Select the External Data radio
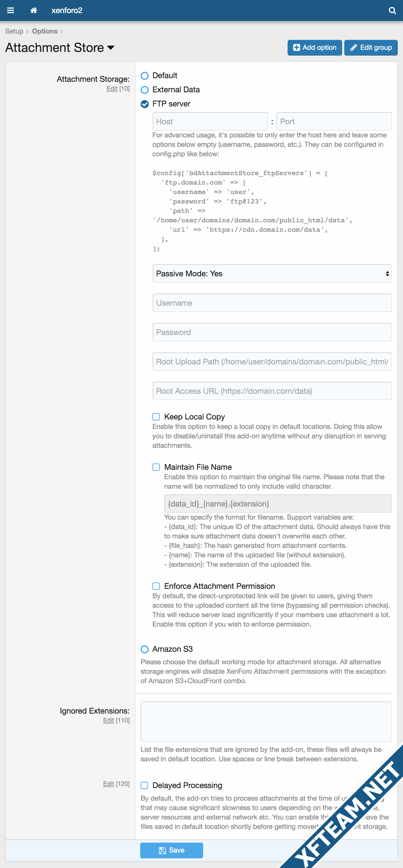The height and width of the screenshot is (868, 403). [145, 90]
